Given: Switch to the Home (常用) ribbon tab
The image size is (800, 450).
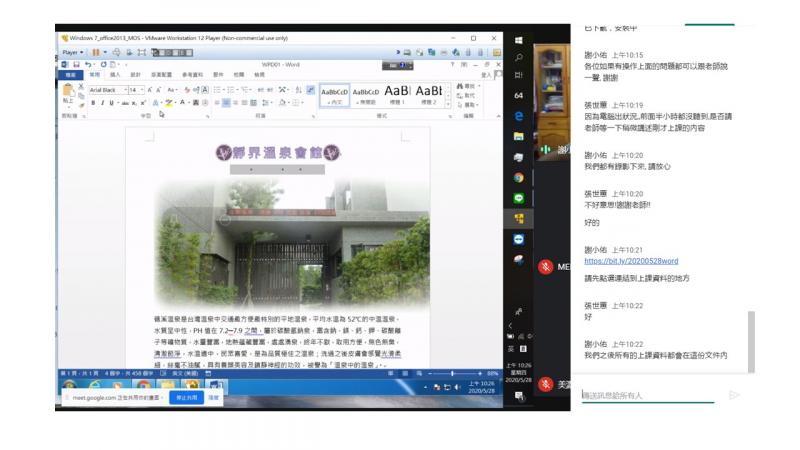Looking at the screenshot, I should coord(94,75).
